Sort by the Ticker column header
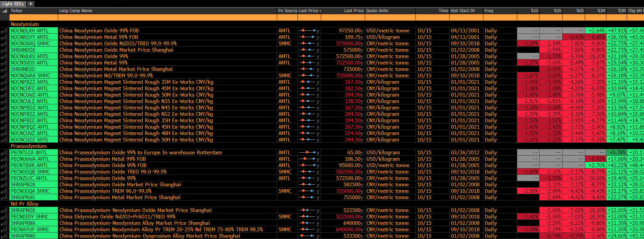 pos(33,11)
